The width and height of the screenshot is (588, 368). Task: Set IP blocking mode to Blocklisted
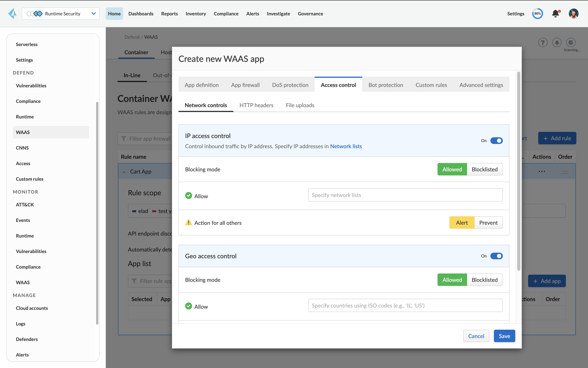tap(484, 169)
